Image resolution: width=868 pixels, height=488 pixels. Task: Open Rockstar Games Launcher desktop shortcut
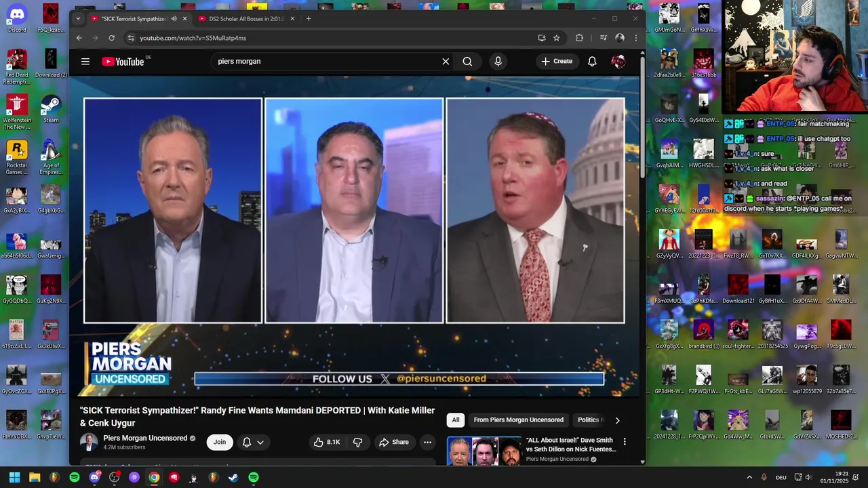click(17, 157)
